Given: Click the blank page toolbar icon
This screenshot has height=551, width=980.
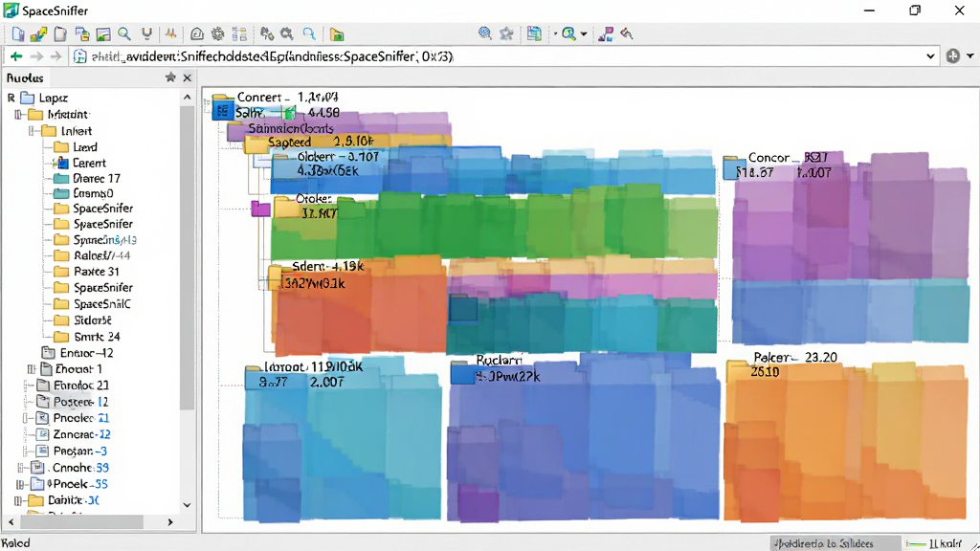Looking at the screenshot, I should pos(60,34).
